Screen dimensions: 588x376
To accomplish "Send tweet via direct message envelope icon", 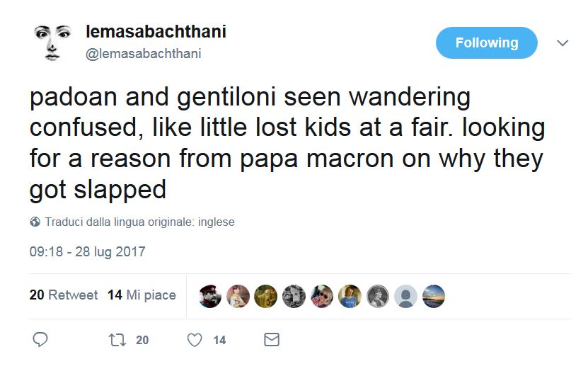I will point(271,340).
